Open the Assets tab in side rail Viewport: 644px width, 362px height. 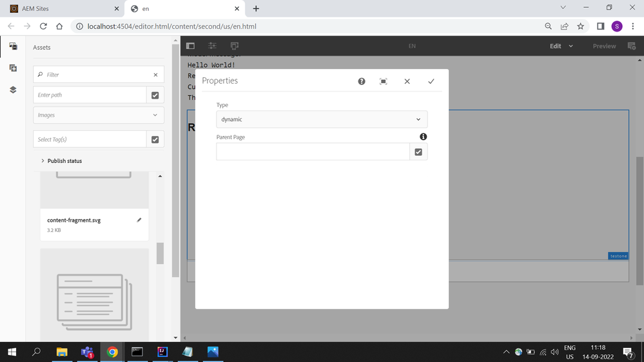[x=13, y=46]
